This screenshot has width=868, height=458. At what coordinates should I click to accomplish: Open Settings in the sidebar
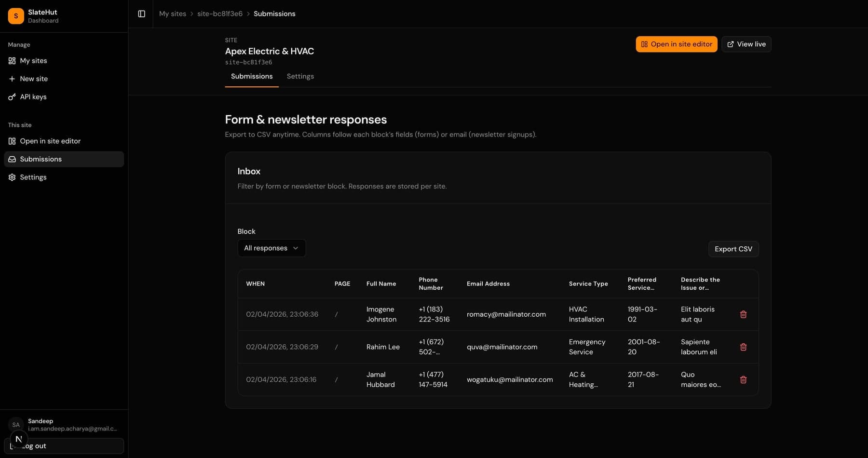64,177
